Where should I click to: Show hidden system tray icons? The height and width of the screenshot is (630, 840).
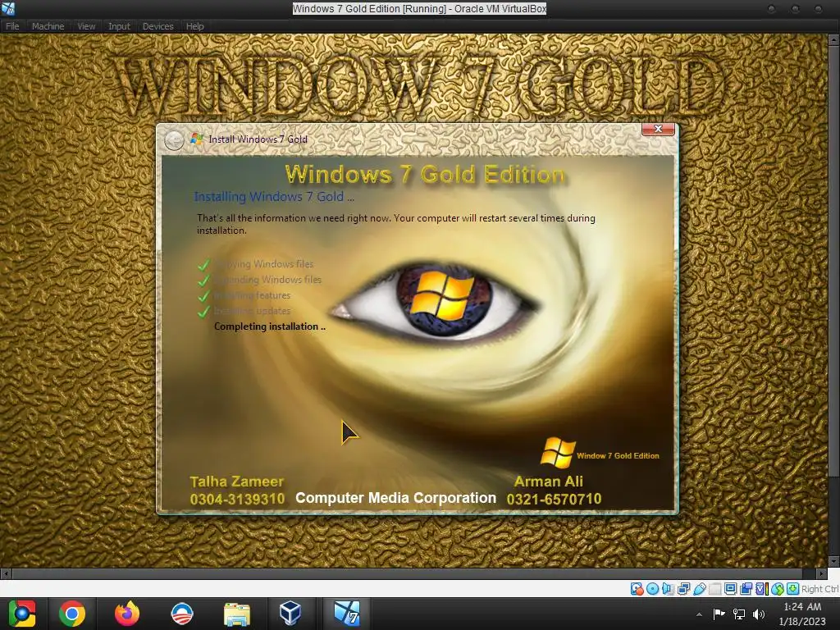[699, 614]
